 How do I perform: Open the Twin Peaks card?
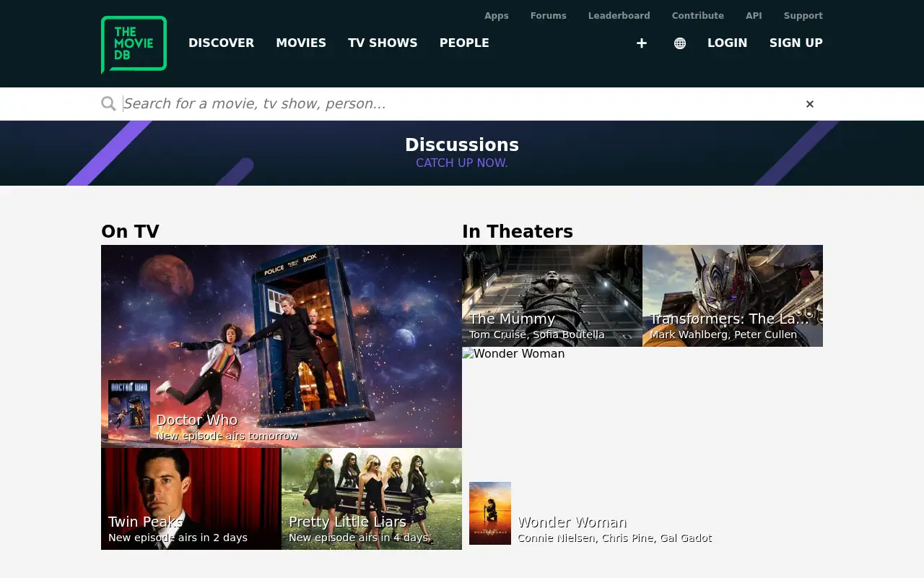tap(191, 499)
